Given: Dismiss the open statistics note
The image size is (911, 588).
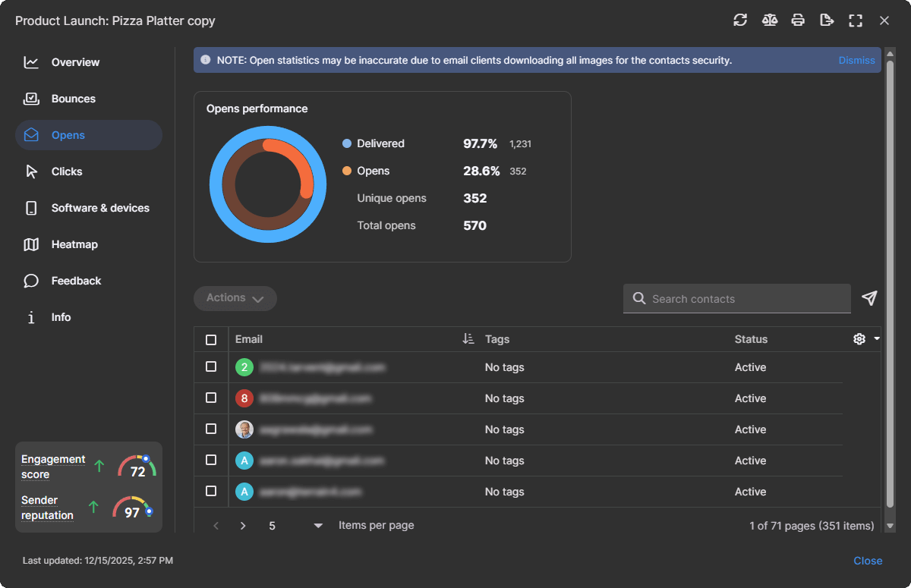Looking at the screenshot, I should coord(856,60).
